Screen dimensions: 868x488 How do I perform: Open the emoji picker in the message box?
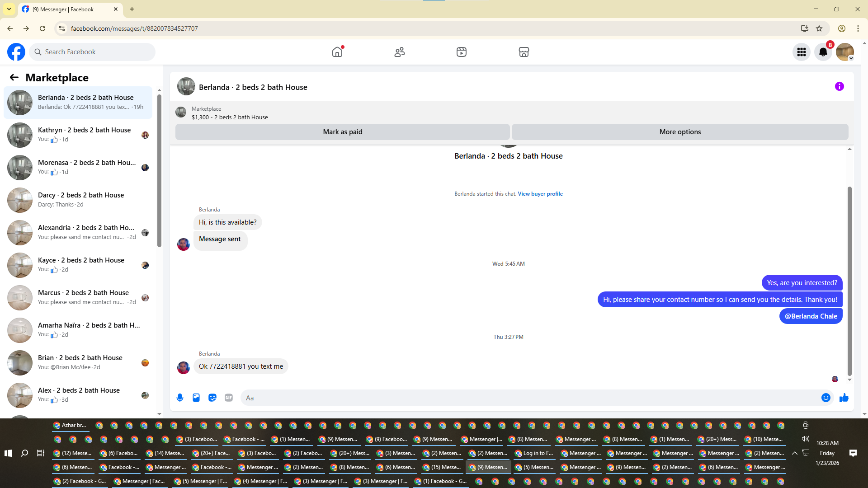[826, 398]
